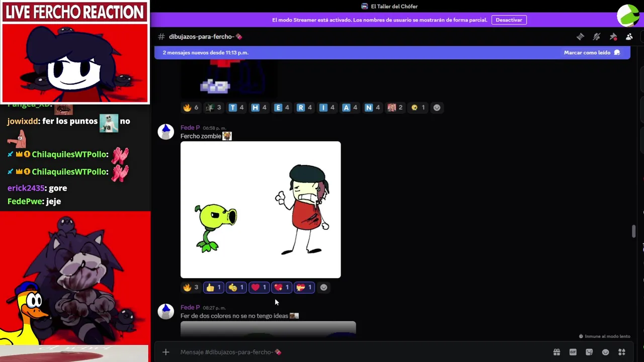Add reaction icon on top message reactions row

pyautogui.click(x=437, y=108)
